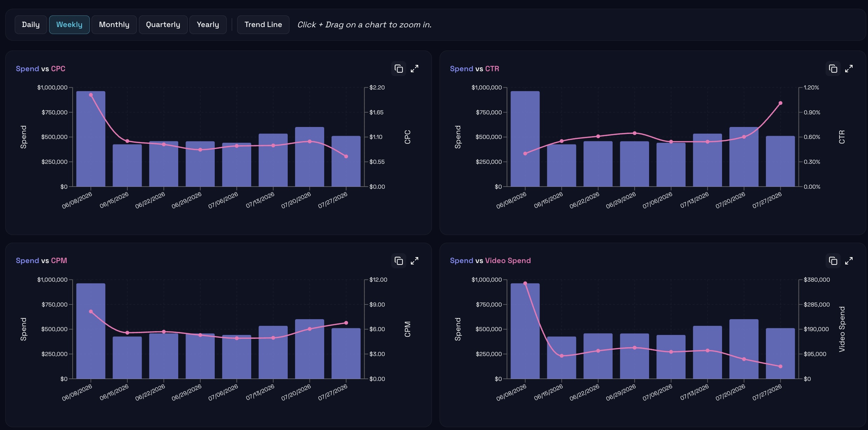The image size is (868, 430).
Task: Click the 07/06/2026 date label in CPC chart
Action: 223,200
